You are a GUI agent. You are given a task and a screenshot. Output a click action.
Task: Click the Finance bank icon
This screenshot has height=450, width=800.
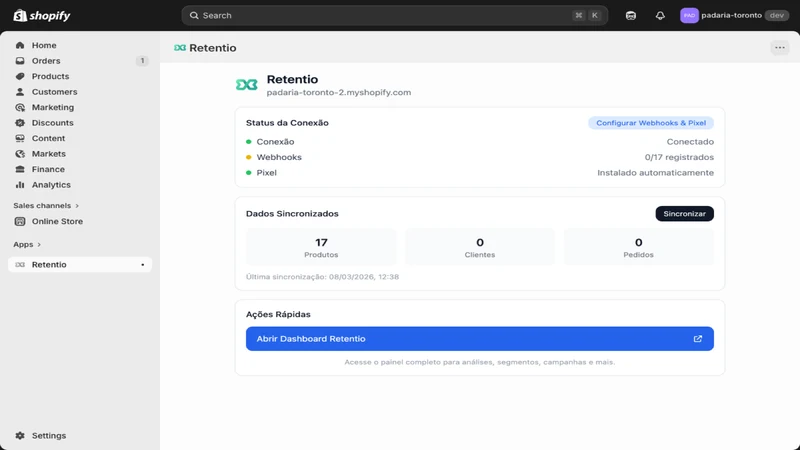click(20, 169)
